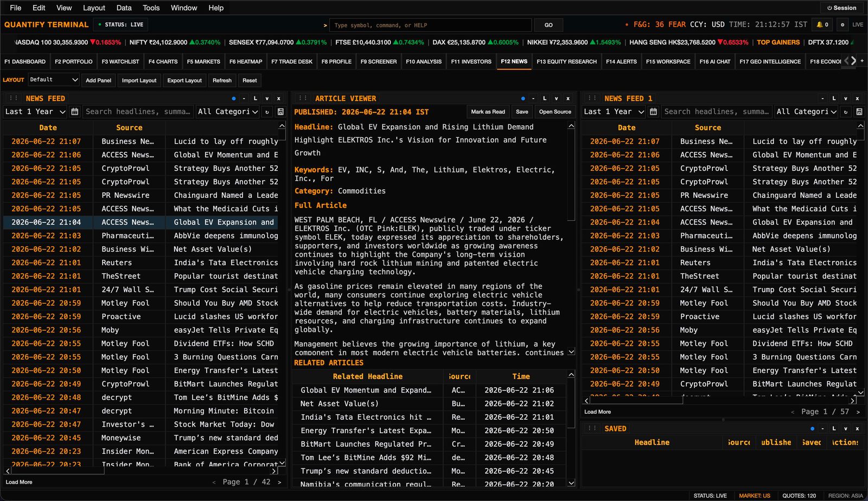Click the L button on News Feed panel header

(x=255, y=98)
